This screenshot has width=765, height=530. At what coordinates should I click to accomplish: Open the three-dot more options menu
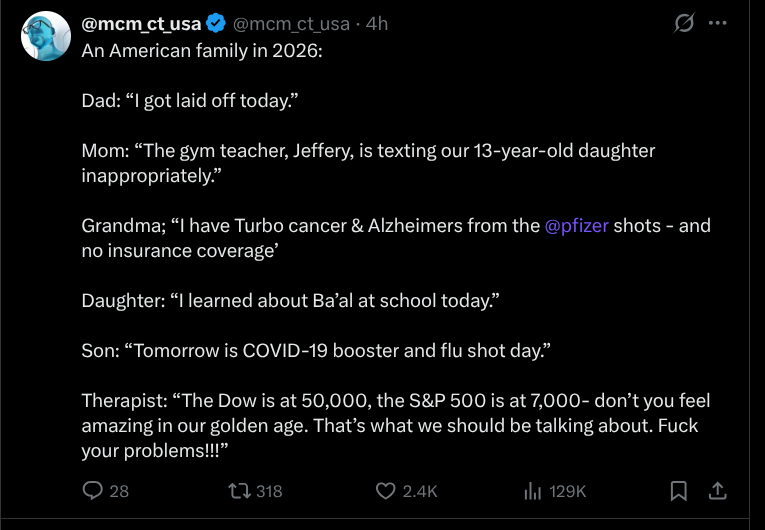point(717,23)
